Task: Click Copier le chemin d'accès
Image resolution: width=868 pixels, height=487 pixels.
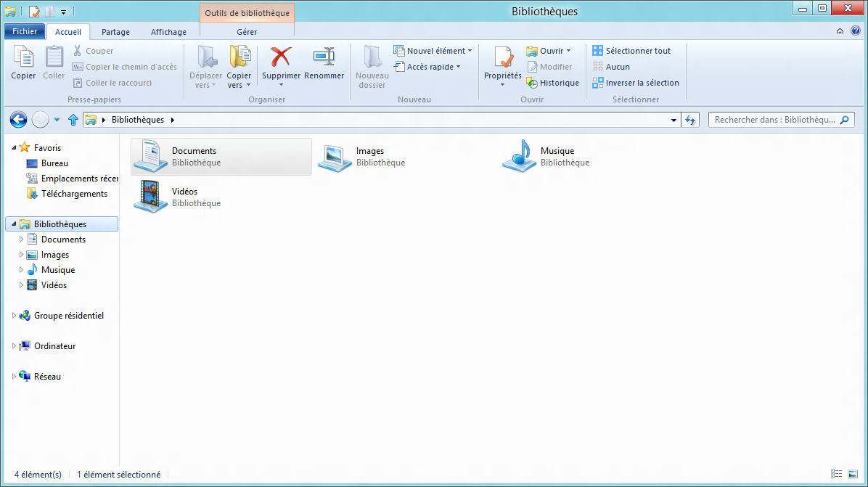Action: coord(125,67)
